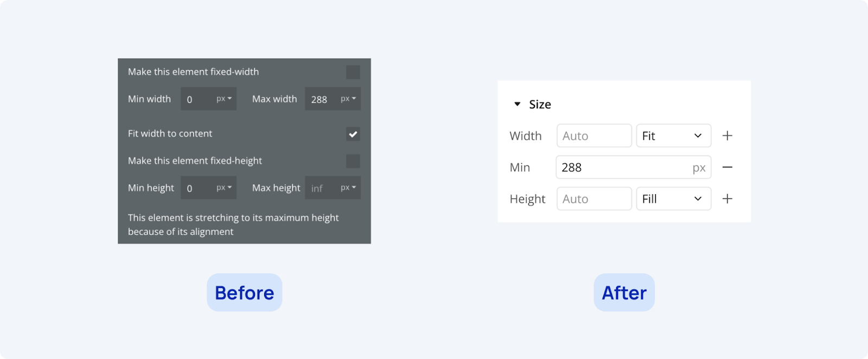The height and width of the screenshot is (359, 868).
Task: Click the Before label button
Action: pos(244,292)
